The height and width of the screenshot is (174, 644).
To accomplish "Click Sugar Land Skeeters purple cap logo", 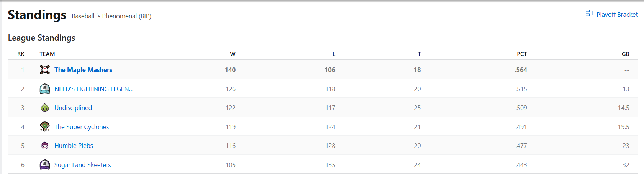I will coord(45,165).
